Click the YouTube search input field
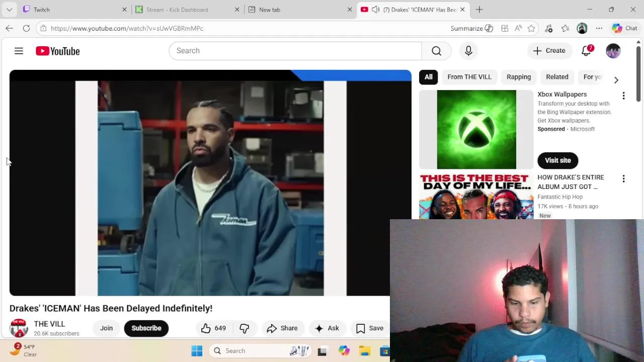The image size is (644, 362). (x=295, y=51)
